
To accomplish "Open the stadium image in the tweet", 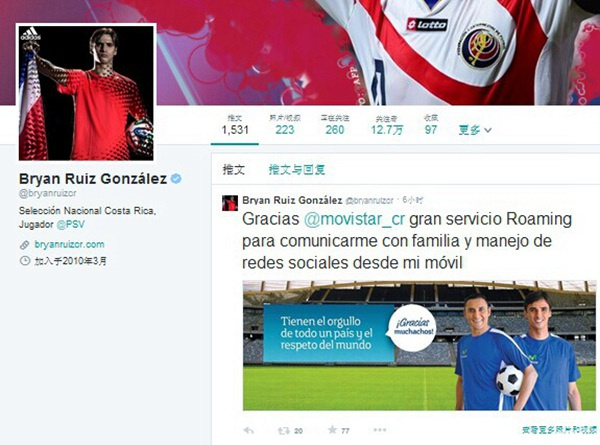I will coord(419,346).
